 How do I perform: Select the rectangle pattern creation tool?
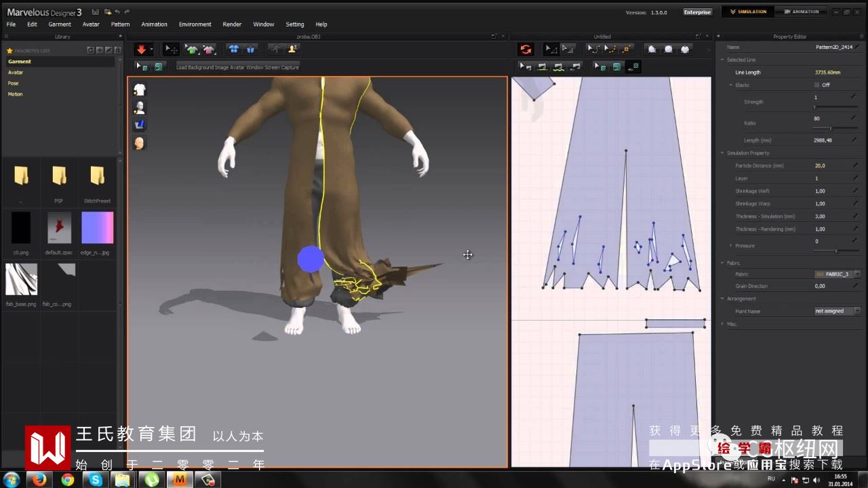point(669,49)
